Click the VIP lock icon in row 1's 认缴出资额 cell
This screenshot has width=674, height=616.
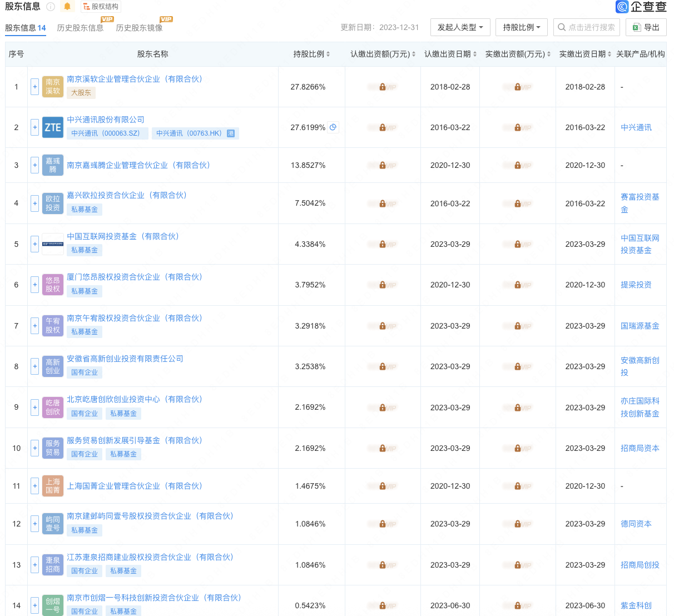382,87
